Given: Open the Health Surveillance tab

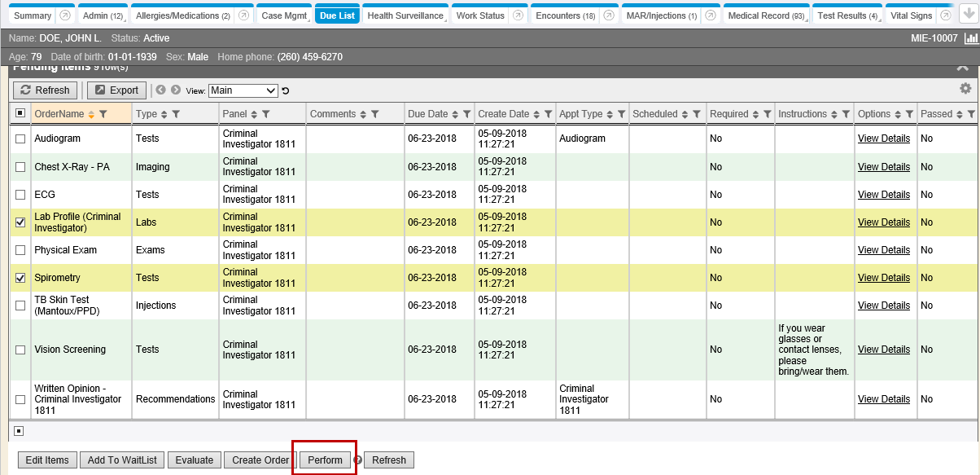Looking at the screenshot, I should (x=405, y=15).
